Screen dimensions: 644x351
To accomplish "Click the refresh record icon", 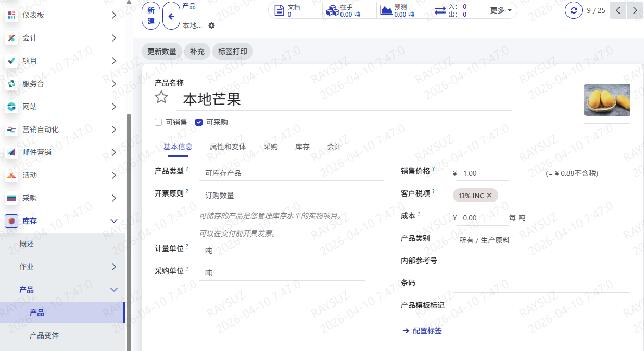I will pyautogui.click(x=574, y=10).
